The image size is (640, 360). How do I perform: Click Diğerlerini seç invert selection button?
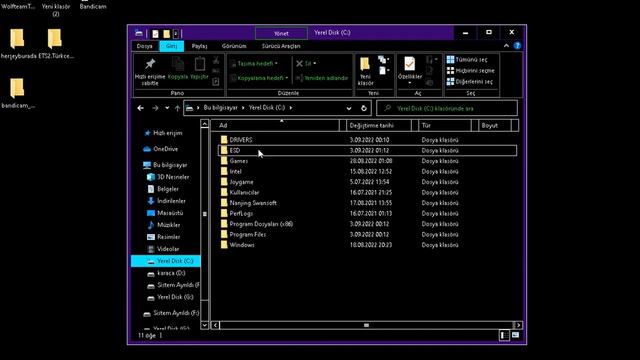click(469, 82)
